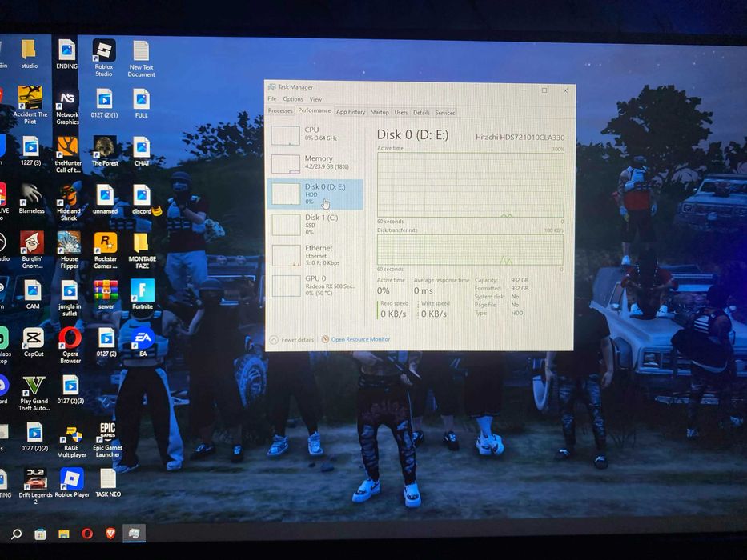Launch Play Grand Theft Auto shortcut
The image size is (747, 560).
(34, 394)
